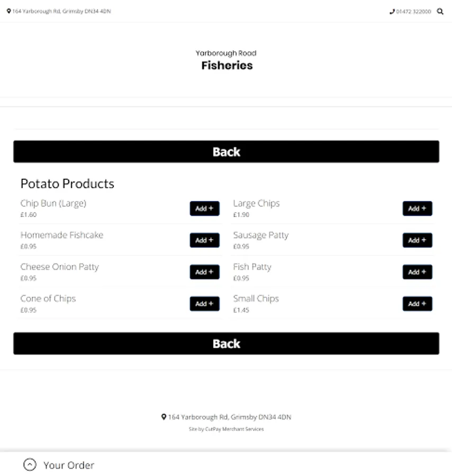Add Cone of Chips to order
Image resolution: width=452 pixels, height=476 pixels.
tap(204, 304)
